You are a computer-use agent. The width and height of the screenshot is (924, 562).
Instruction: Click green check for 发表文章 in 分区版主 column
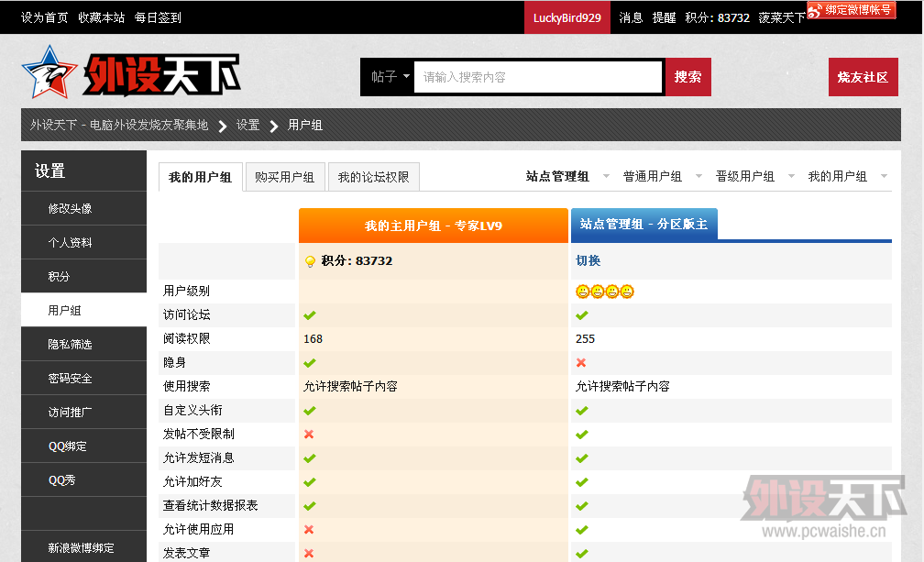582,553
